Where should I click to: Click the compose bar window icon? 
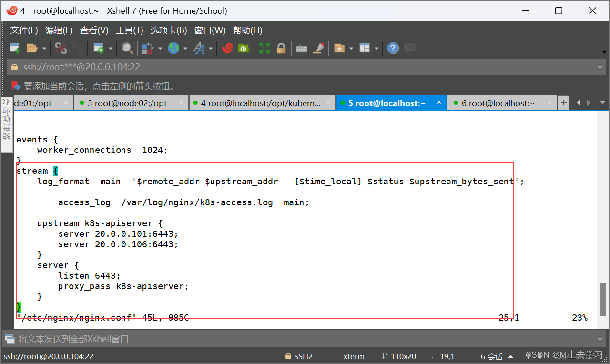tap(10, 339)
